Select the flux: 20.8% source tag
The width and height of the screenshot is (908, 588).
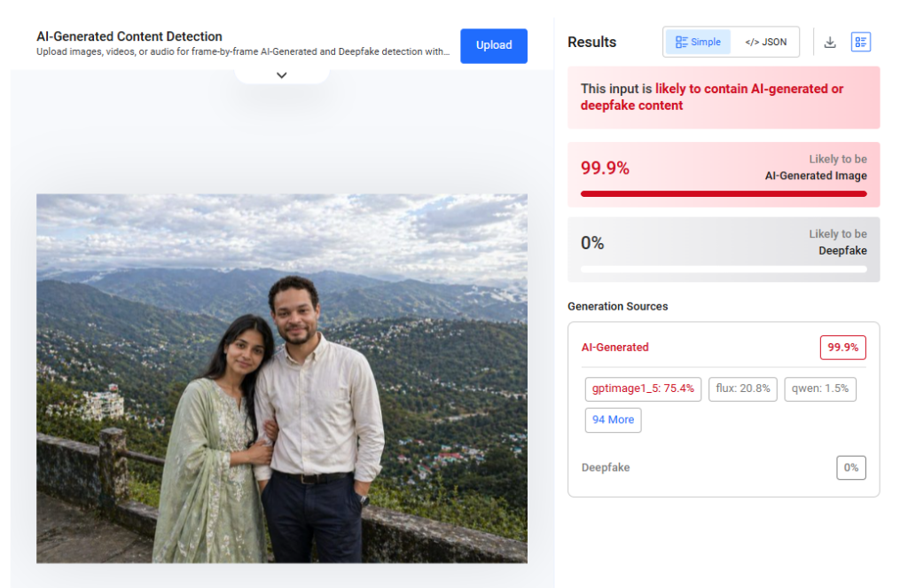click(742, 388)
